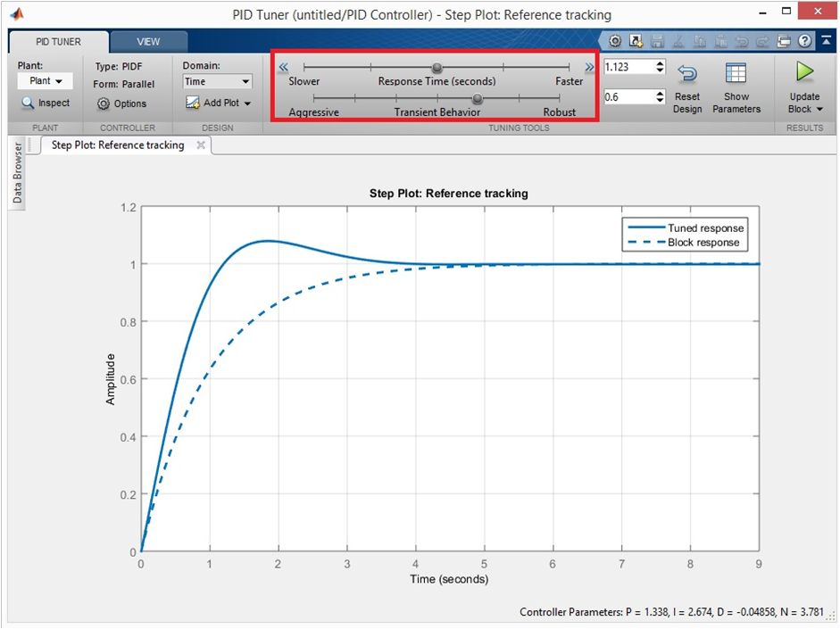Click the response time value field 1.123
840x629 pixels.
pos(629,67)
